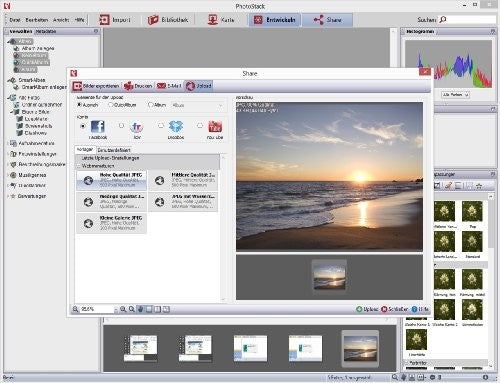Image resolution: width=500 pixels, height=383 pixels.
Task: Click the Dropbox logo icon
Action: point(176,127)
